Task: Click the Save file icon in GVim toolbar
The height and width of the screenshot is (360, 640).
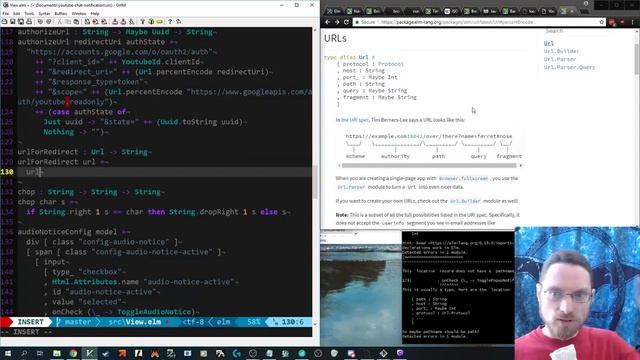Action: 13,21
